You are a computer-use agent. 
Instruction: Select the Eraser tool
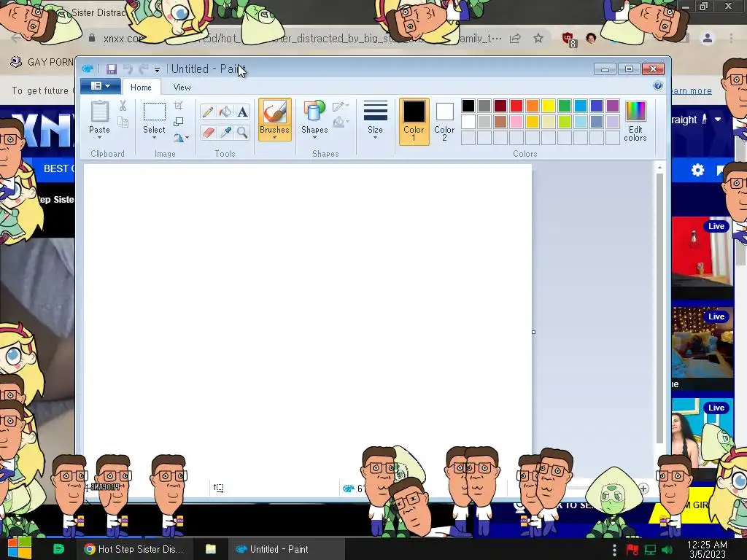(x=208, y=132)
